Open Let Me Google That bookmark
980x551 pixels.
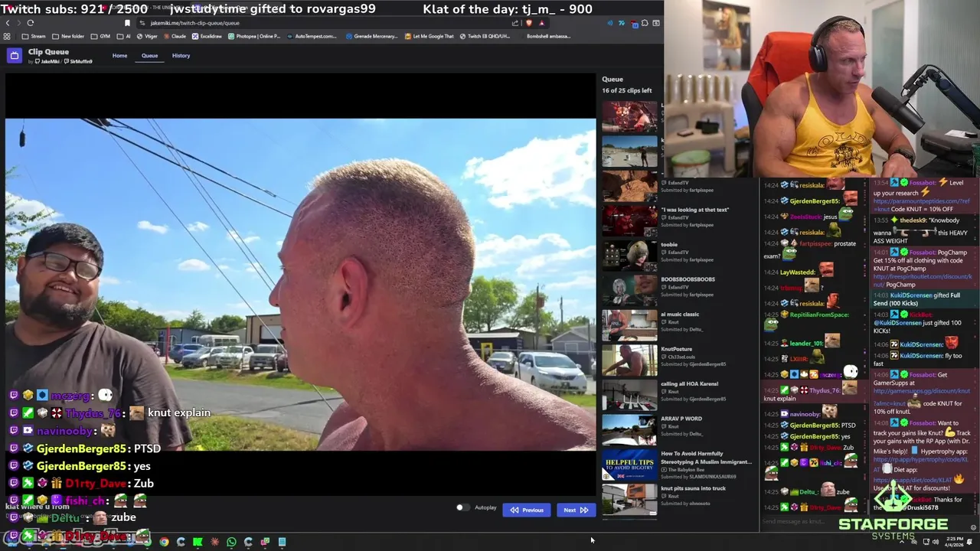pyautogui.click(x=430, y=36)
